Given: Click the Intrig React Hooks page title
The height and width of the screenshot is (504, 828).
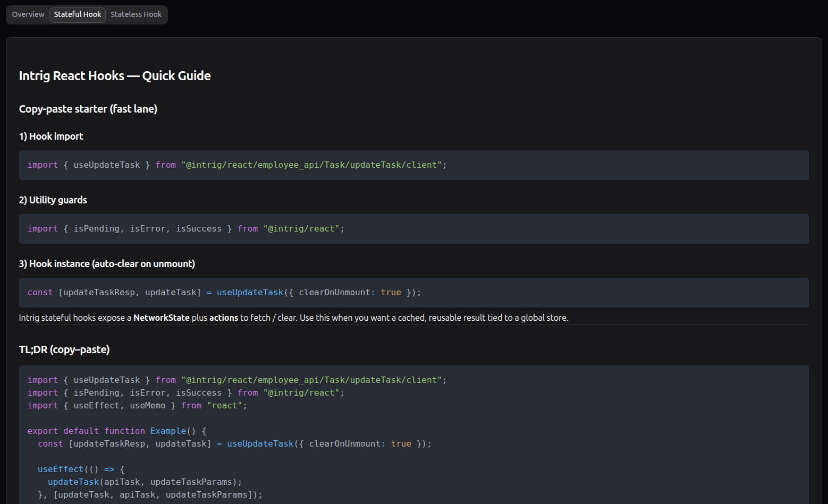Looking at the screenshot, I should click(x=115, y=75).
